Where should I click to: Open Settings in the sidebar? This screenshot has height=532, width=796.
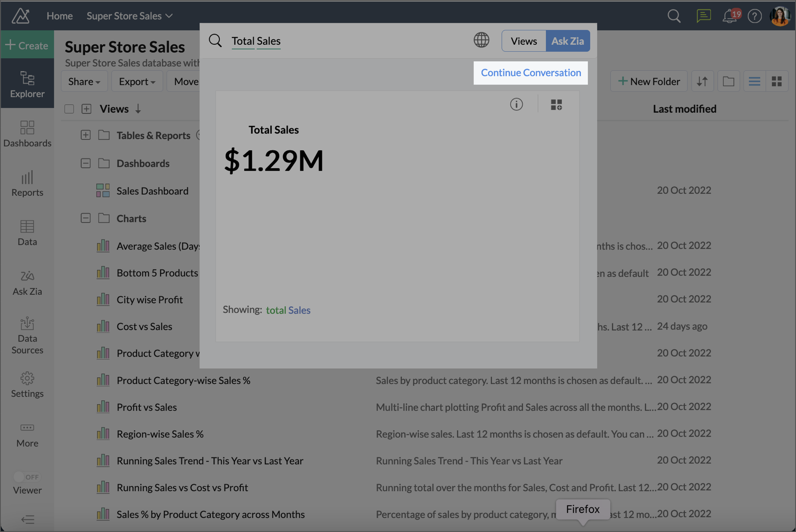27,384
